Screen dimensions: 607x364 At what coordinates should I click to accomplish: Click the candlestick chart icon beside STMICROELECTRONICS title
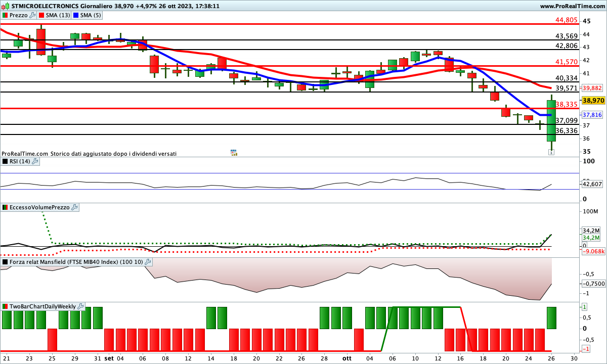(5, 6)
